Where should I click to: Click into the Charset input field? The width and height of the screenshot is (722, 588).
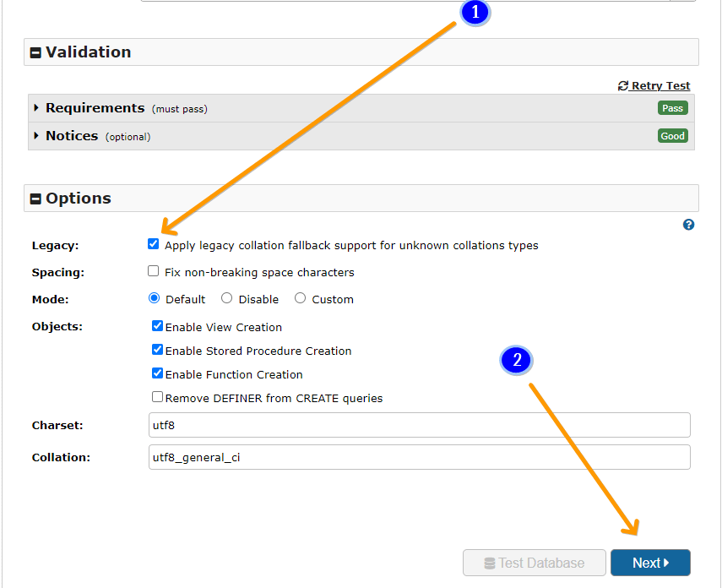[x=419, y=425]
